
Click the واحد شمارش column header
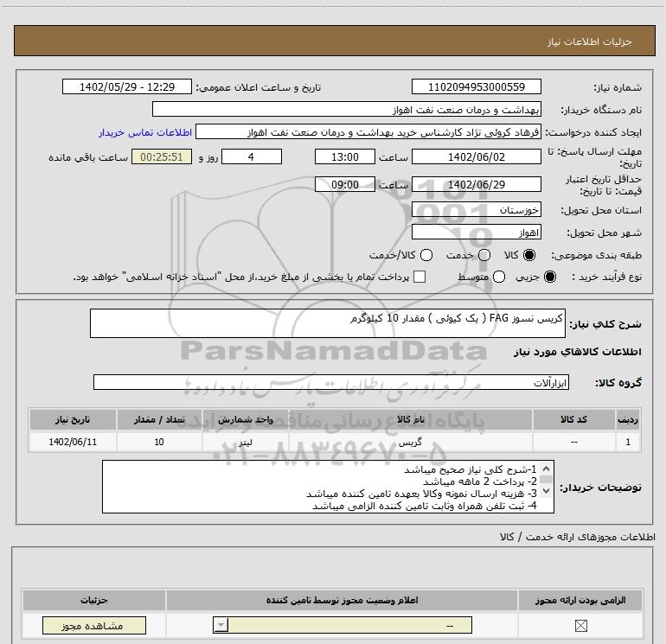click(245, 420)
